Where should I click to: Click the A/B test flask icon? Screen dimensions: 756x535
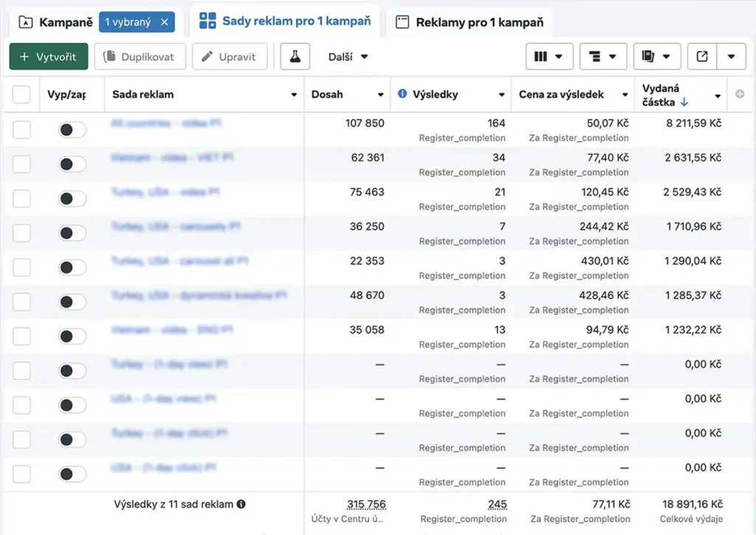pos(295,57)
